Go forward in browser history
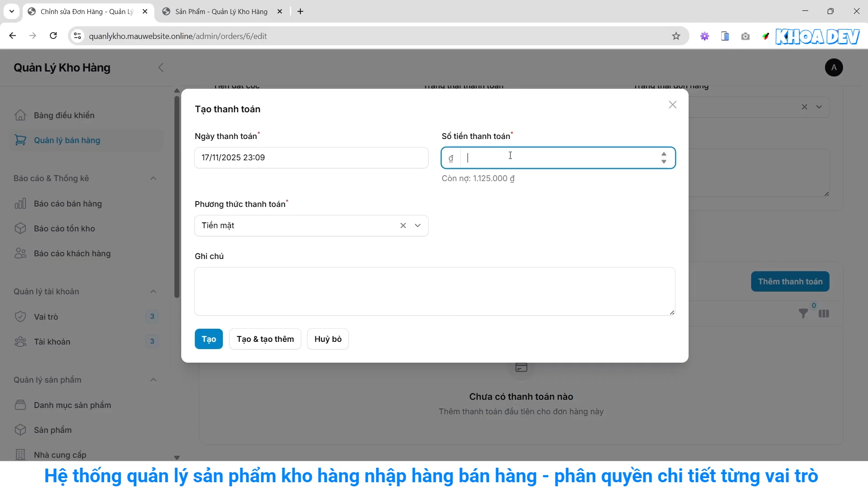Image resolution: width=868 pixels, height=489 pixels. click(33, 36)
